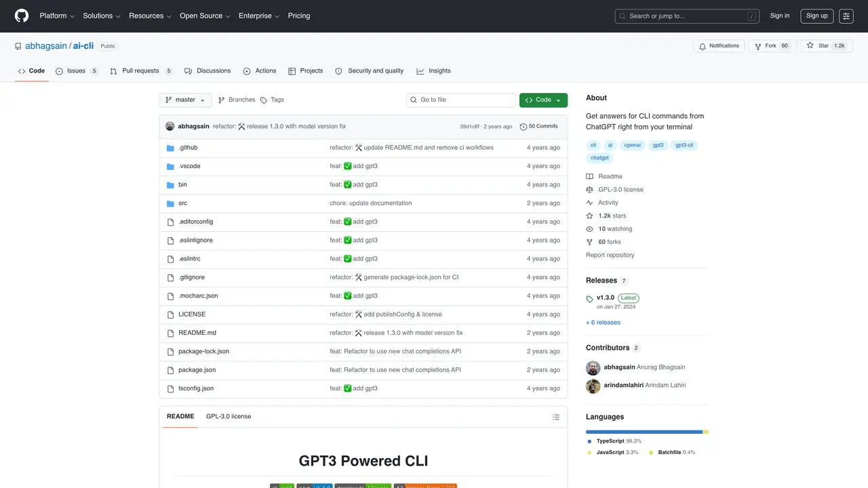Select the GPL-3.0 license README tab
The height and width of the screenshot is (488, 868).
[229, 417]
